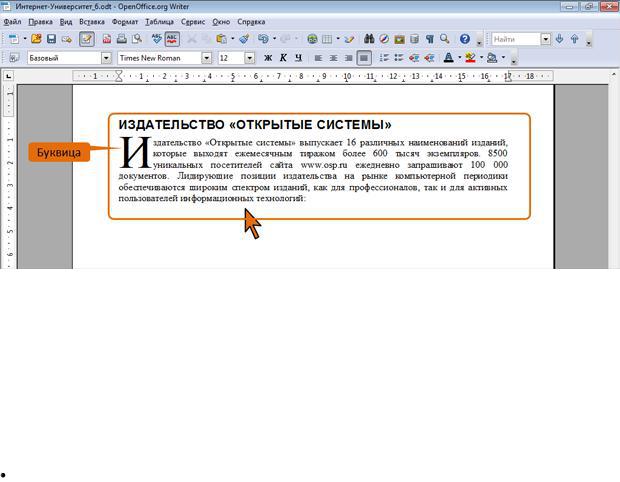
Task: Click the Базовый paragraph style field
Action: (64, 58)
